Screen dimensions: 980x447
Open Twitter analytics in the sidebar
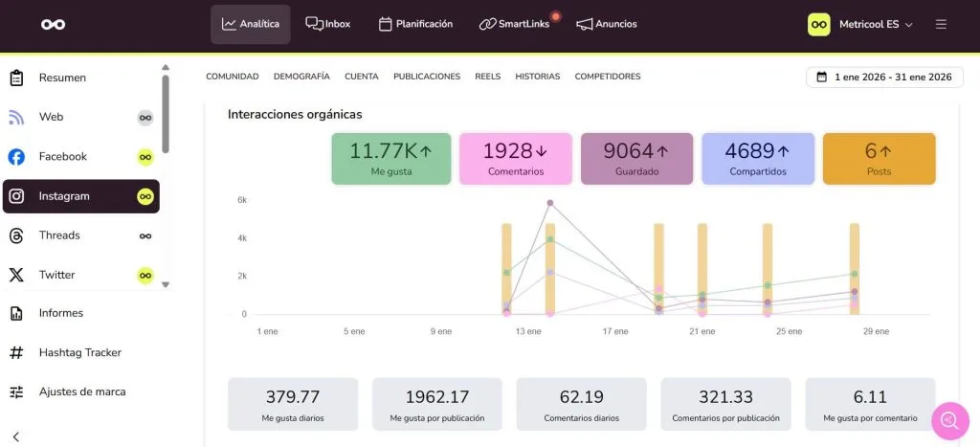click(x=56, y=275)
